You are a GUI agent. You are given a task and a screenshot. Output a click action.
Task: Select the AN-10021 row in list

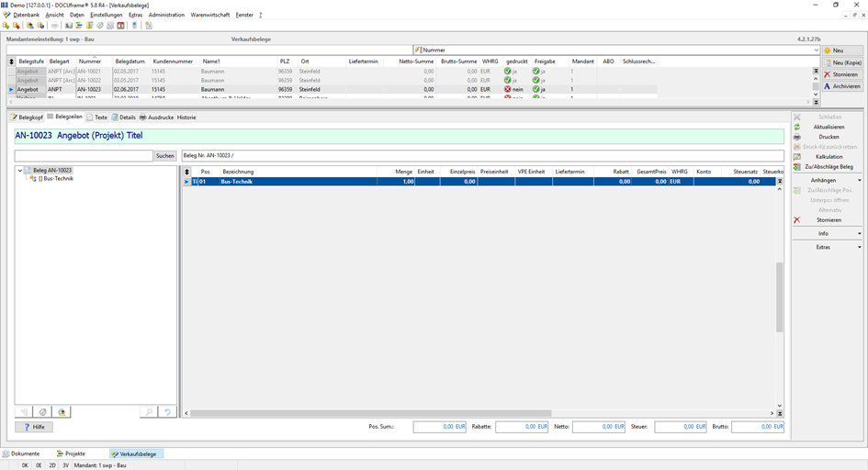point(333,72)
